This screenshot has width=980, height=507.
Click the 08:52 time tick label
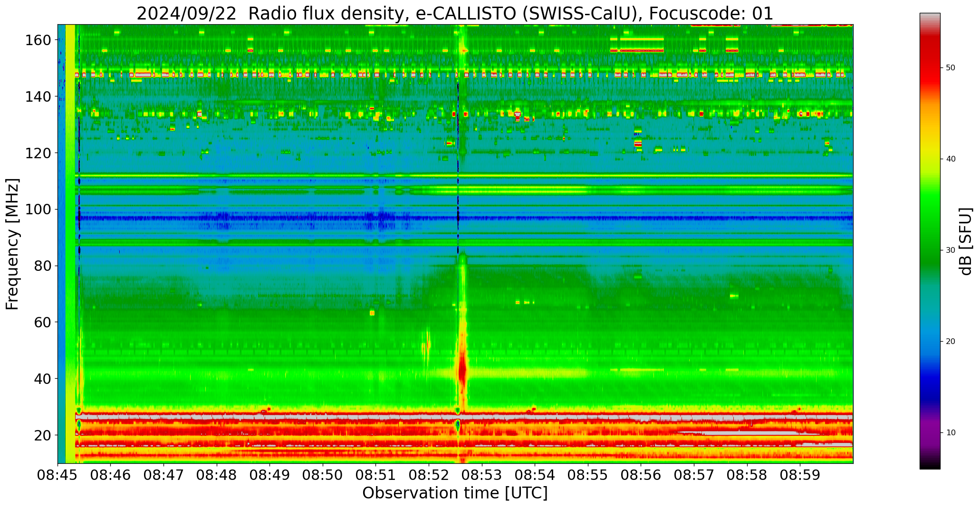(x=429, y=476)
